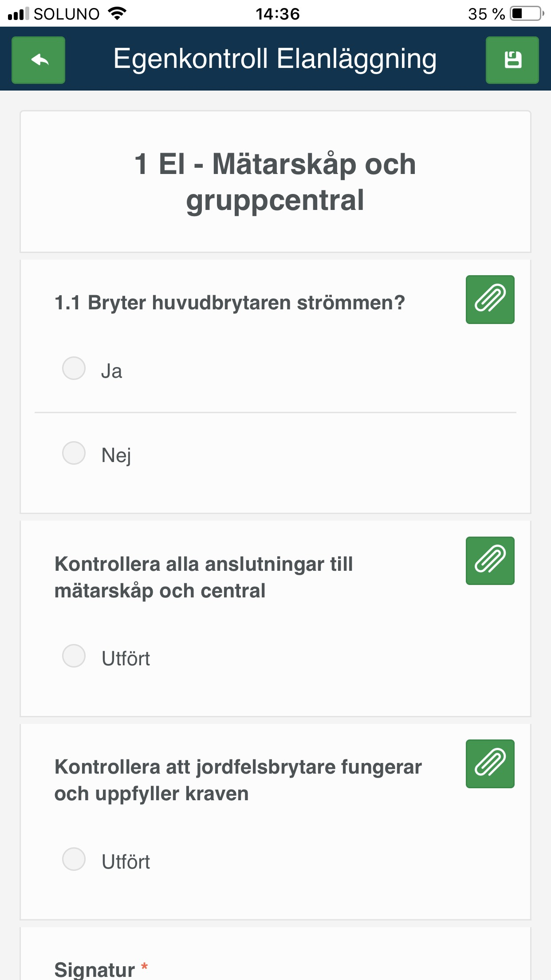The image size is (551, 980).
Task: Mark 'Kontrollera alla anslutningar' as Utfört
Action: pos(74,656)
